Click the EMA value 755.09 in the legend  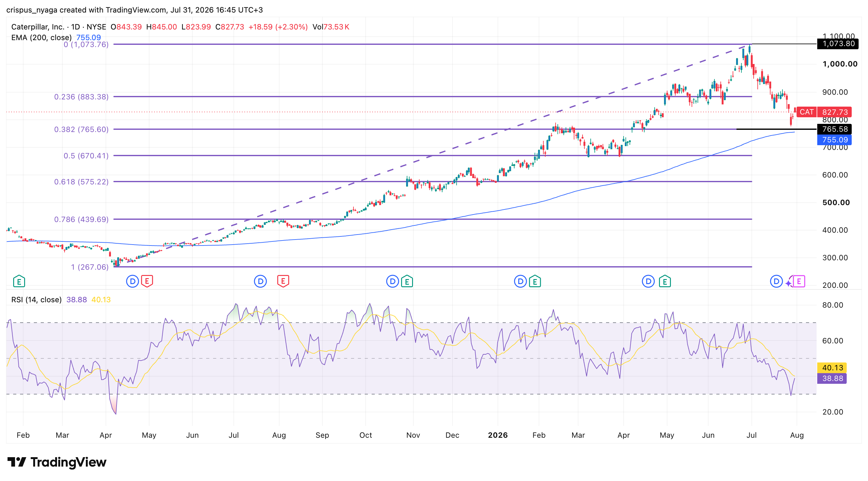point(89,37)
